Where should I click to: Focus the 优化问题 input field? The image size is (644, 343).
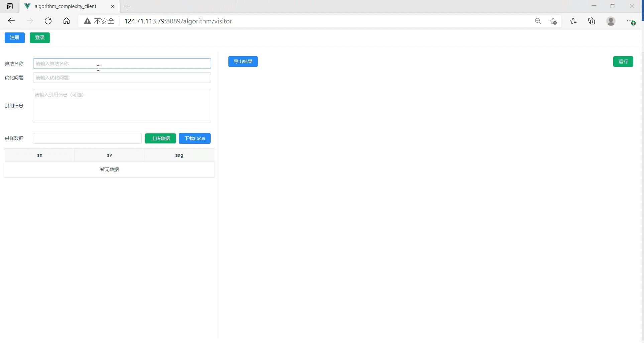pyautogui.click(x=122, y=78)
